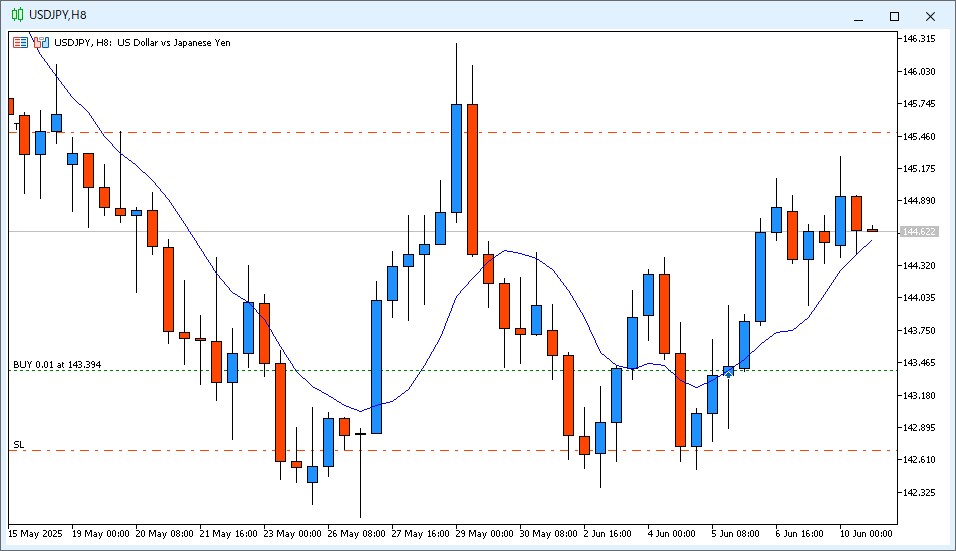Image resolution: width=956 pixels, height=551 pixels.
Task: Click price scale value 146.315
Action: click(x=919, y=39)
